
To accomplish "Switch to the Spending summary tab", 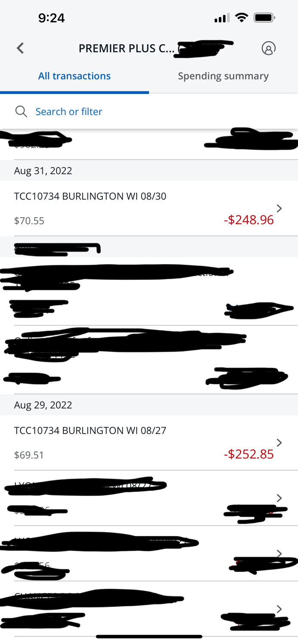I will click(x=223, y=76).
